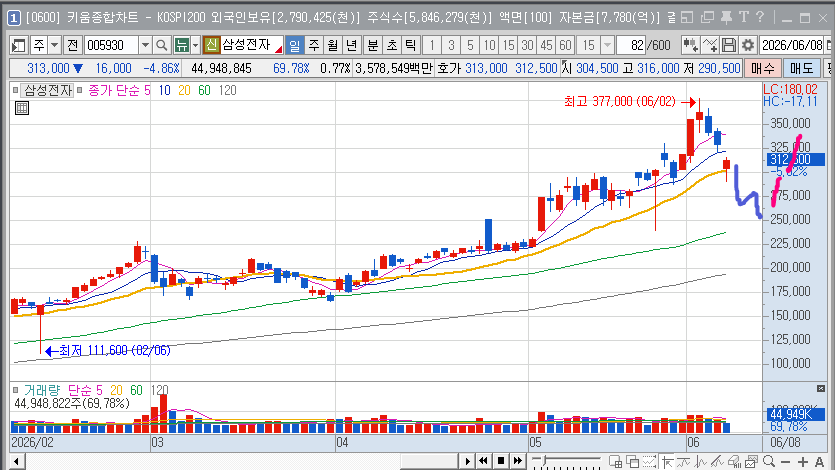Click the dotted chart area icon in bottom toolbar
The height and width of the screenshot is (470, 835).
[x=650, y=461]
